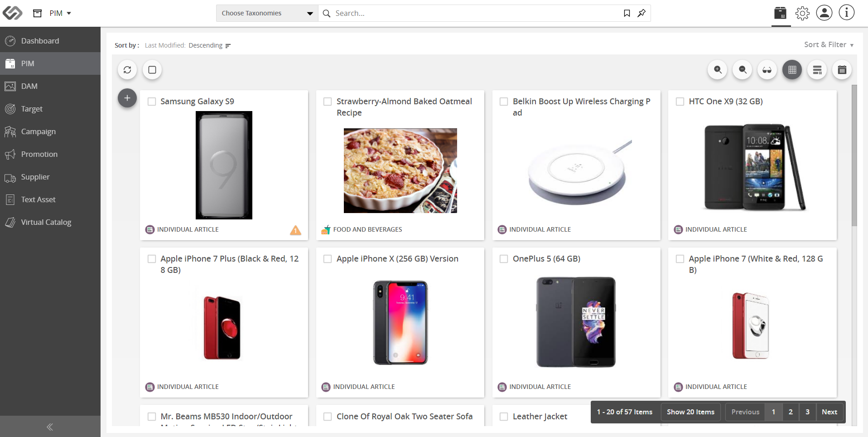Check the Clone Of Royal Oak Sofa checkbox
This screenshot has height=437, width=868.
[328, 417]
